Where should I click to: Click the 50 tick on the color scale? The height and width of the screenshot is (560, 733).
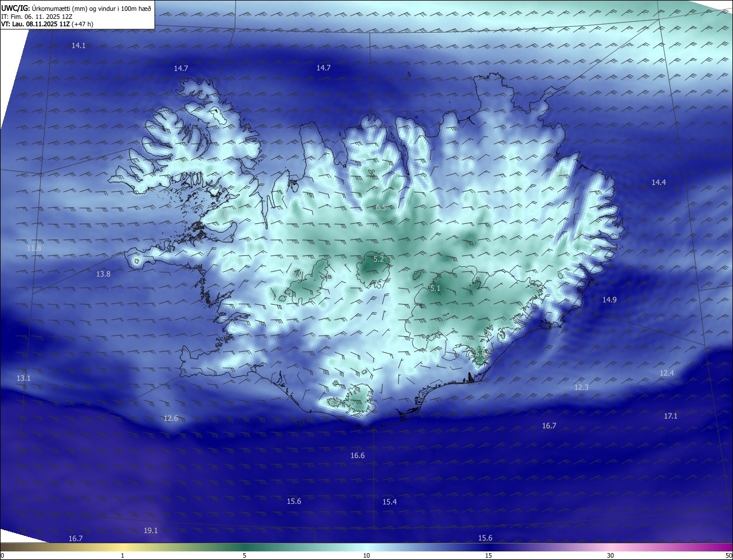[x=728, y=555]
